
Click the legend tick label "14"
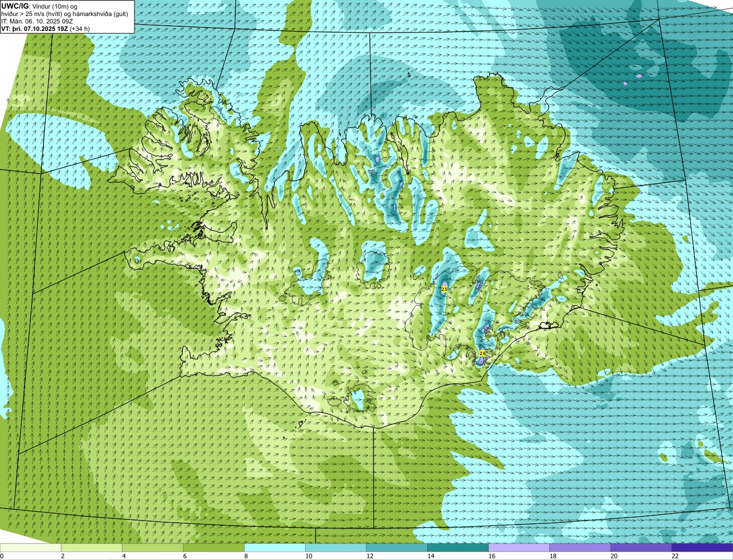click(x=431, y=556)
